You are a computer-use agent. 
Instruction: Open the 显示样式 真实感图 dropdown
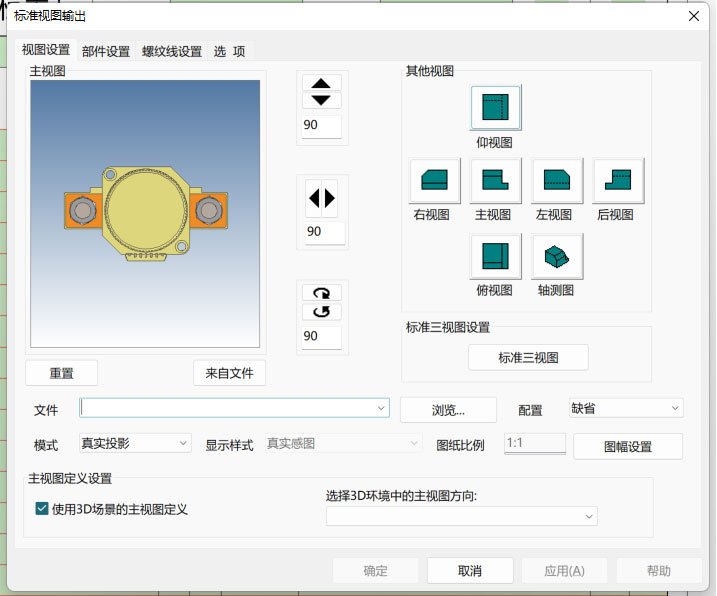[343, 443]
